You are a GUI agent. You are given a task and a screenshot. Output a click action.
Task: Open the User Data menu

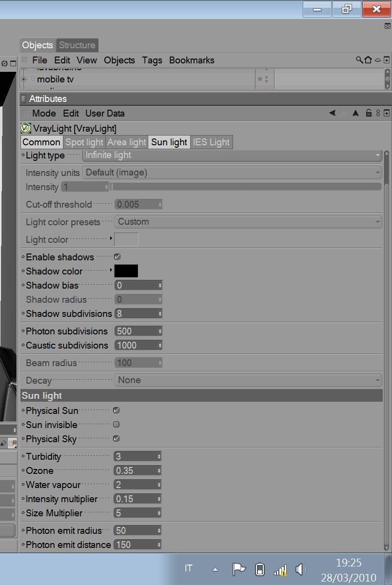click(105, 113)
